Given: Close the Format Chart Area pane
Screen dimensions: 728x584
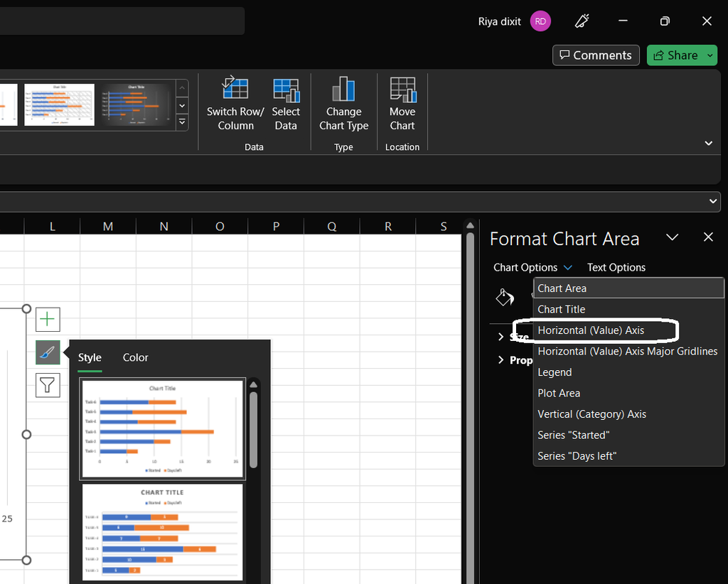Looking at the screenshot, I should click(x=708, y=237).
